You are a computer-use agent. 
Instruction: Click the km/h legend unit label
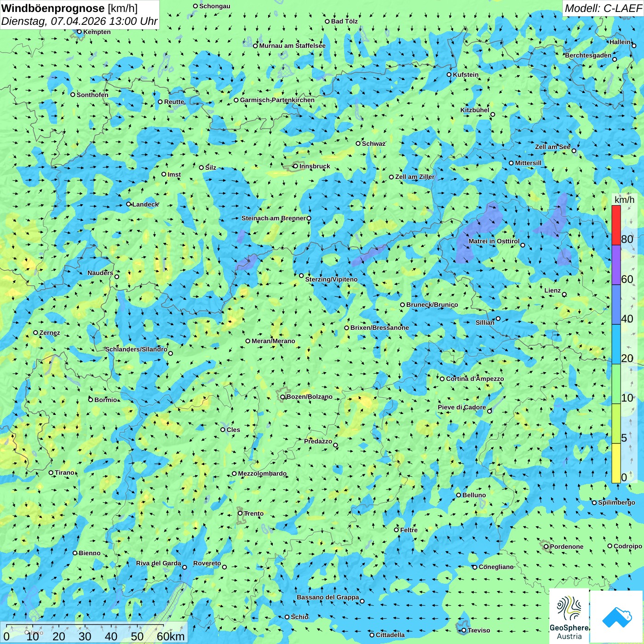coord(624,200)
